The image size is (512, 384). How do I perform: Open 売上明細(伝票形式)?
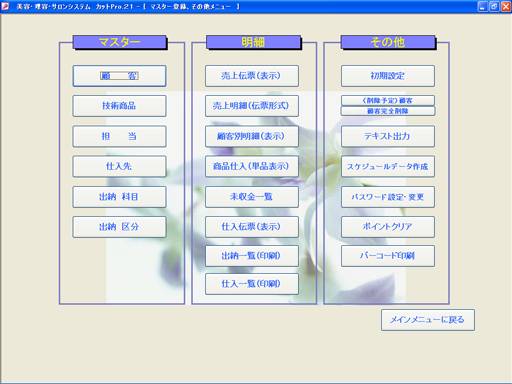click(x=252, y=106)
